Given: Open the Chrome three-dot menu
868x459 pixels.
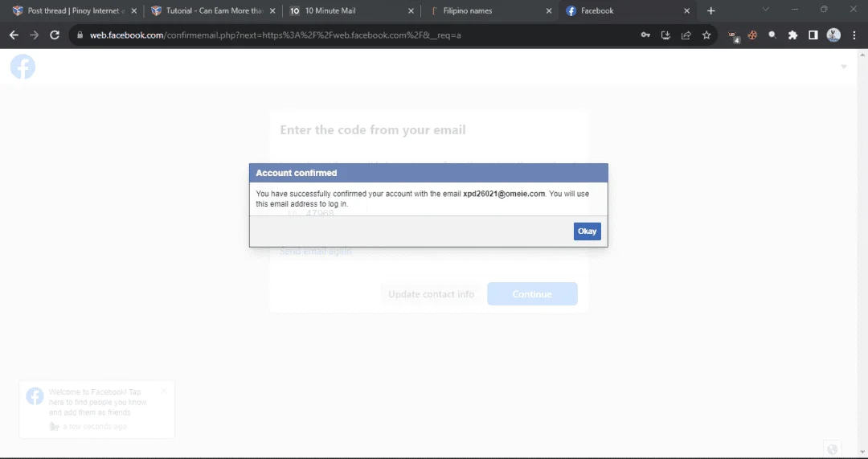Looking at the screenshot, I should coord(854,35).
